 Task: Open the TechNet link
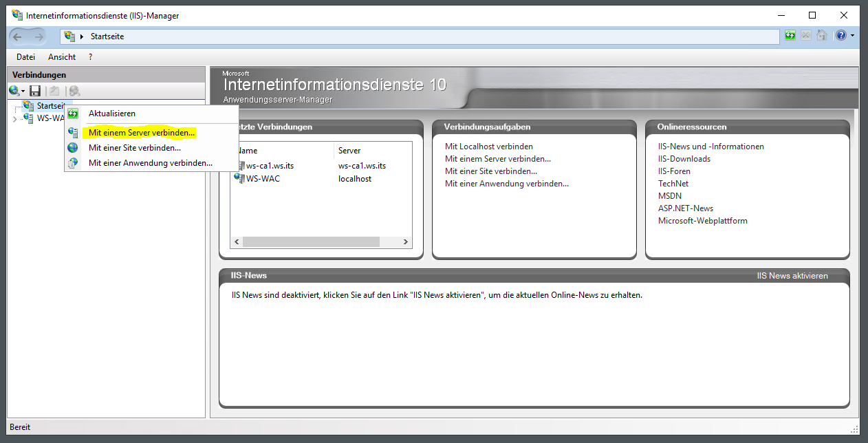(673, 184)
